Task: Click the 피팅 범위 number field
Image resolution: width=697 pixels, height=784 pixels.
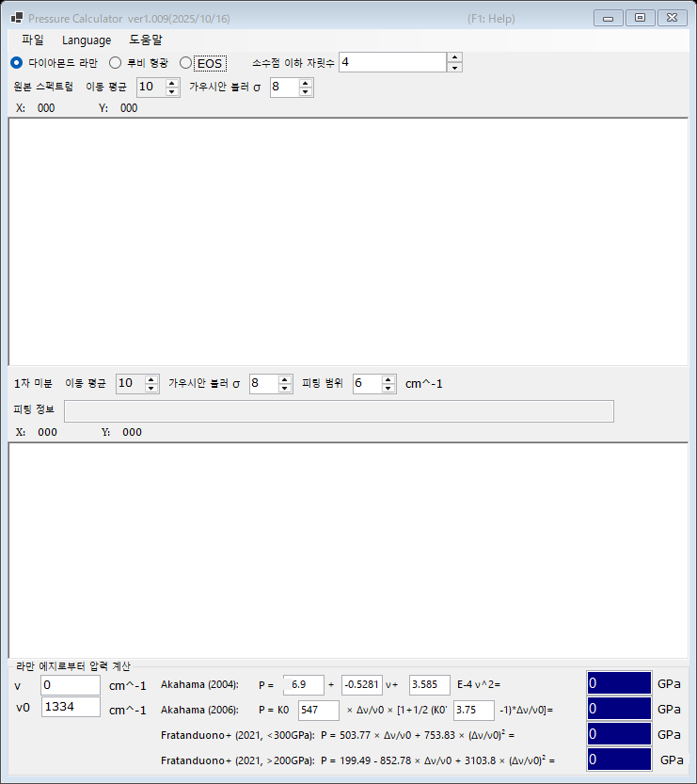Action: [x=367, y=383]
